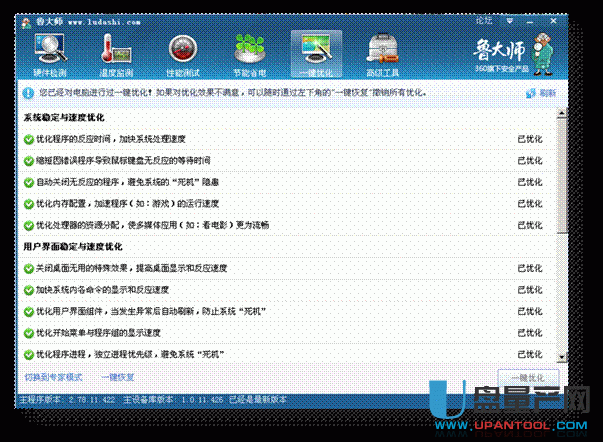Image resolution: width=603 pixels, height=442 pixels.
Task: Open the 温度监测 temperature monitor icon
Action: pyautogui.click(x=117, y=52)
